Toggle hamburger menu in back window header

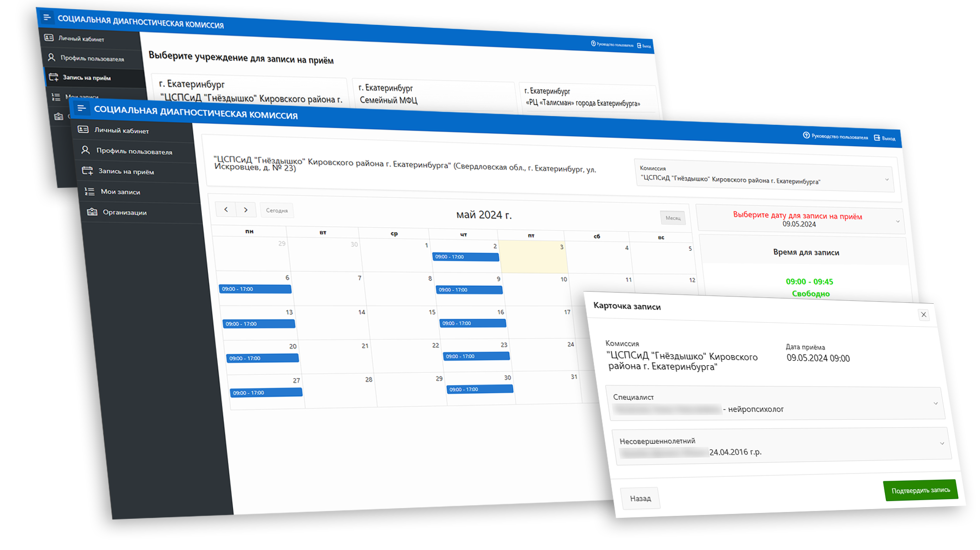(x=47, y=18)
